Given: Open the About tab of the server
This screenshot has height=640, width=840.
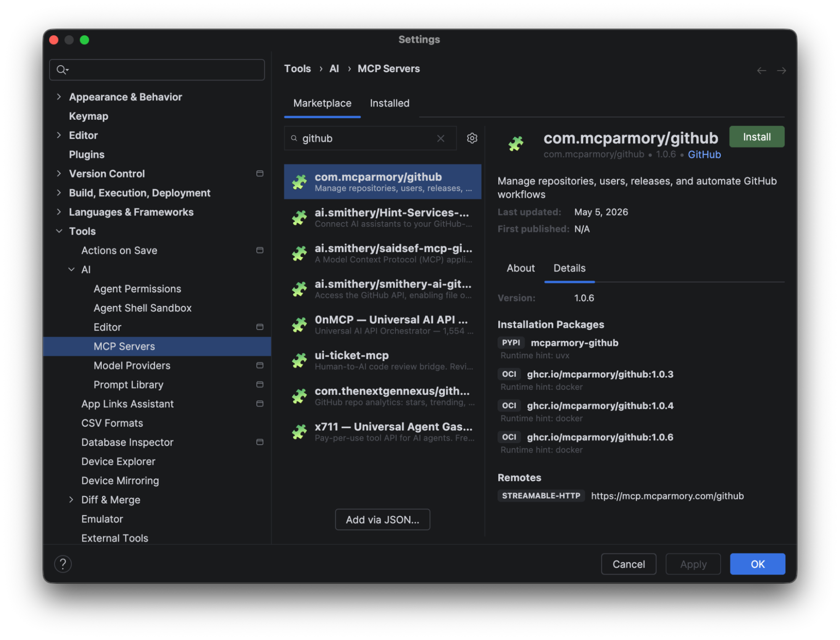Looking at the screenshot, I should coord(521,268).
